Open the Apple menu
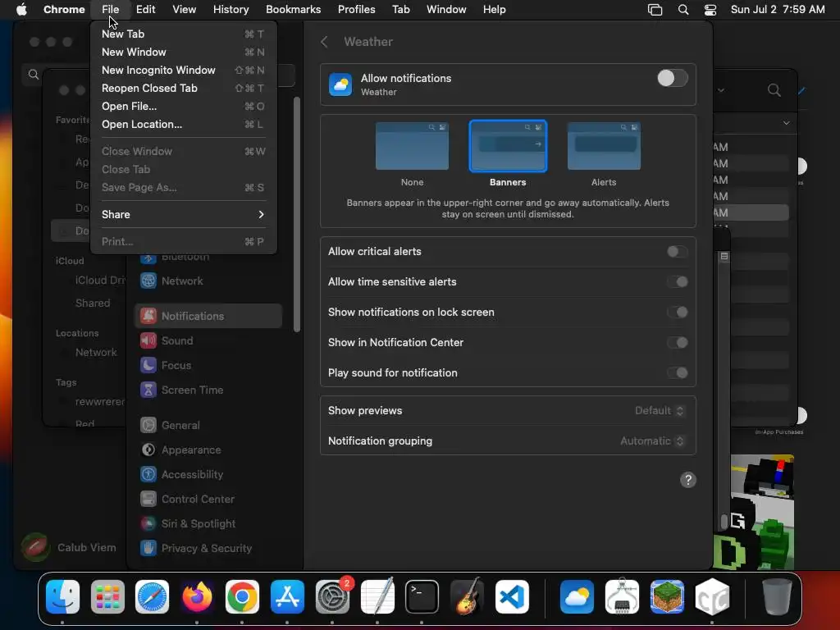Viewport: 840px width, 630px height. point(21,9)
